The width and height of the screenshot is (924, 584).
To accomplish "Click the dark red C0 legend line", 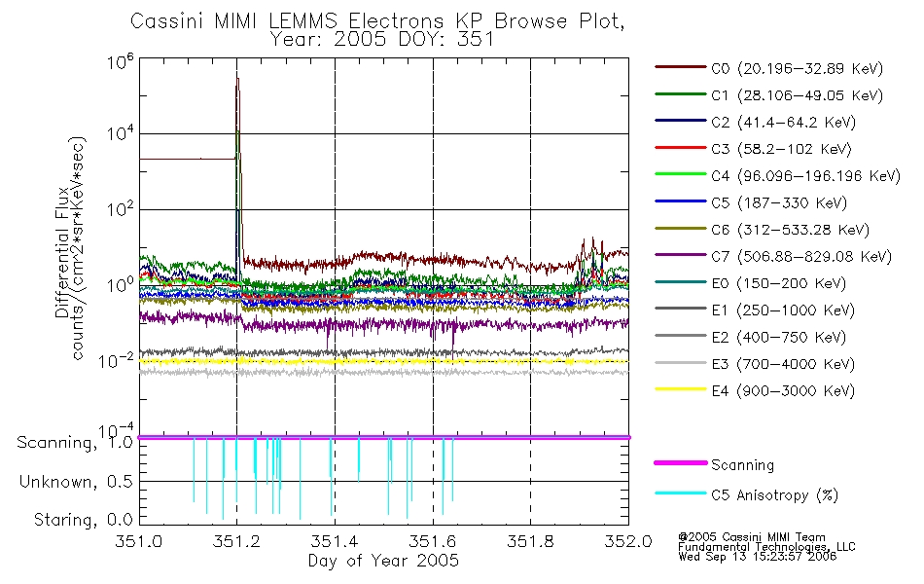I will (680, 67).
